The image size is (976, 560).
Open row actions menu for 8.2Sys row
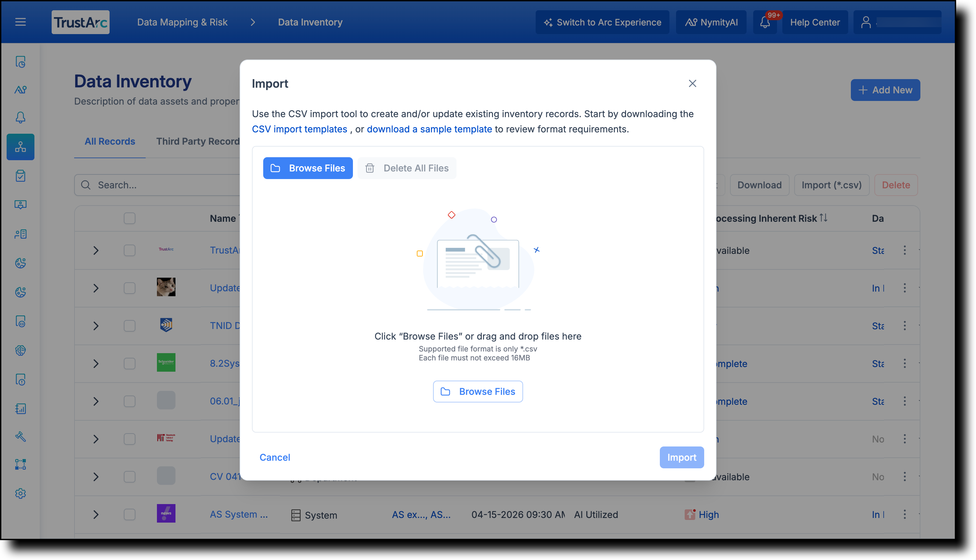[904, 363]
